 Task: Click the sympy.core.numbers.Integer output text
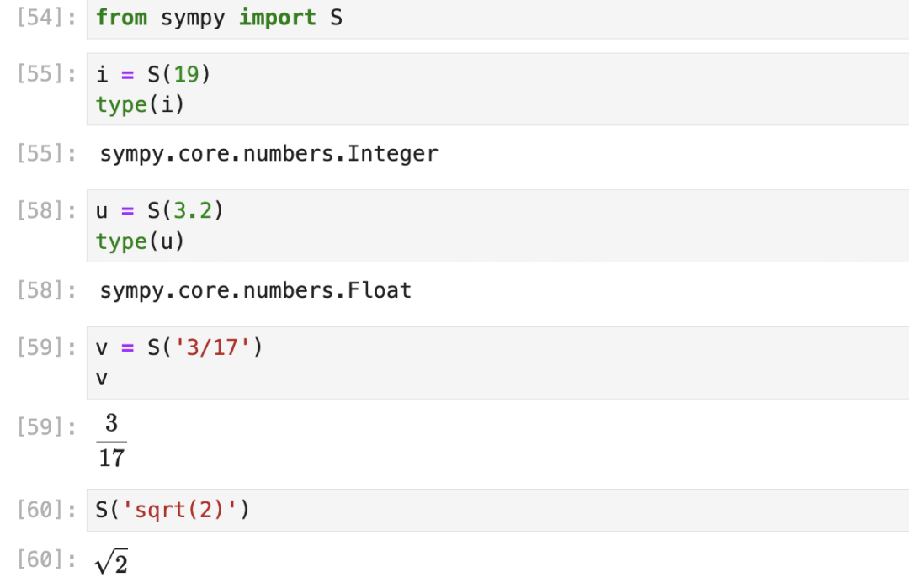pyautogui.click(x=268, y=154)
